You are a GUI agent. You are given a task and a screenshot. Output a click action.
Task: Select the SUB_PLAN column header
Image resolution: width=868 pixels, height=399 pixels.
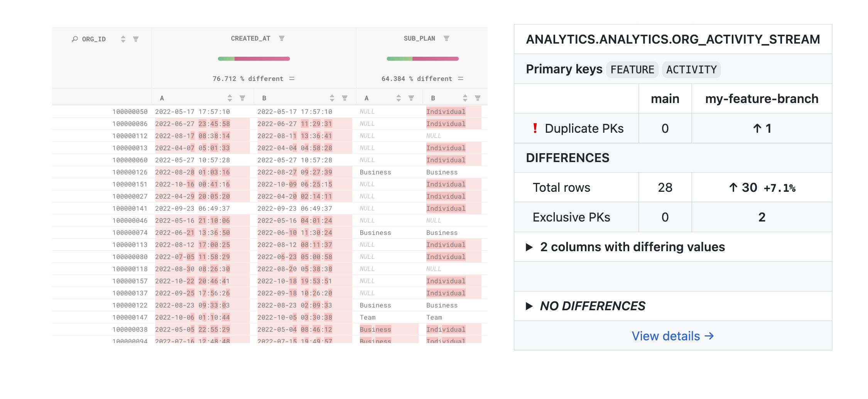[419, 39]
